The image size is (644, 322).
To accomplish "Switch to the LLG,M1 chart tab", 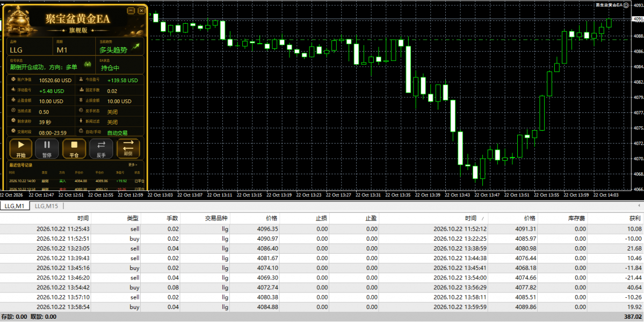I will pos(15,206).
